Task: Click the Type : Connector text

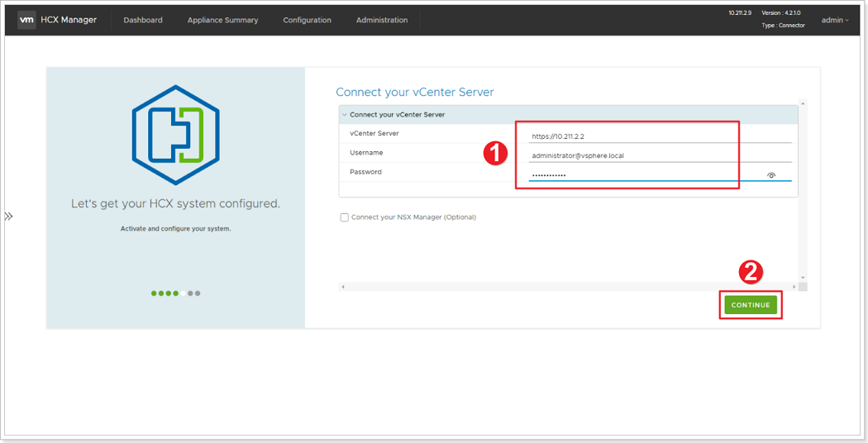Action: point(783,26)
